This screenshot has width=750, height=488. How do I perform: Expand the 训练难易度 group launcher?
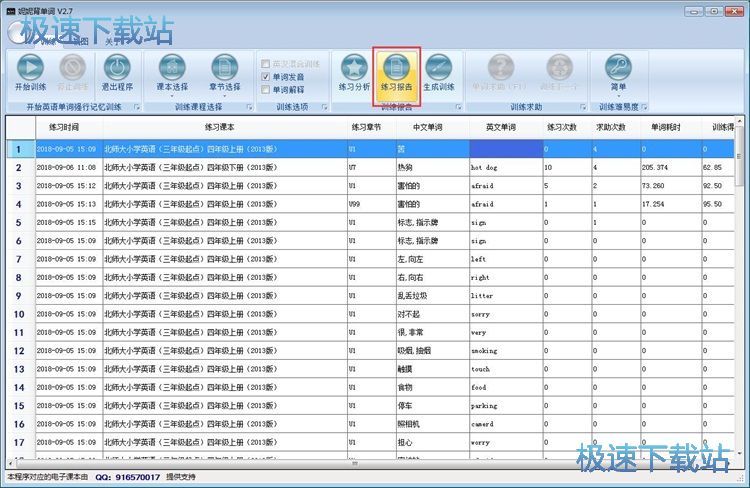pos(644,107)
